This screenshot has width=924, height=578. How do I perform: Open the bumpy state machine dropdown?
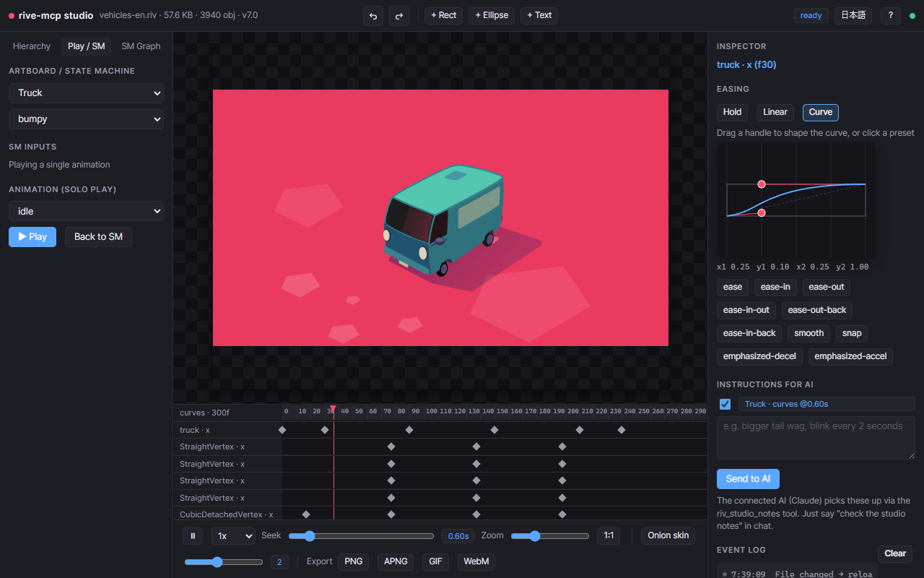pyautogui.click(x=86, y=118)
